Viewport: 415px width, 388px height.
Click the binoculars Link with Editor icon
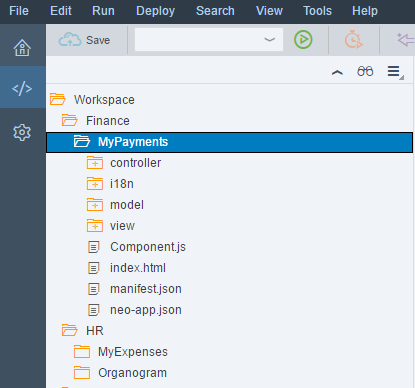tap(365, 71)
